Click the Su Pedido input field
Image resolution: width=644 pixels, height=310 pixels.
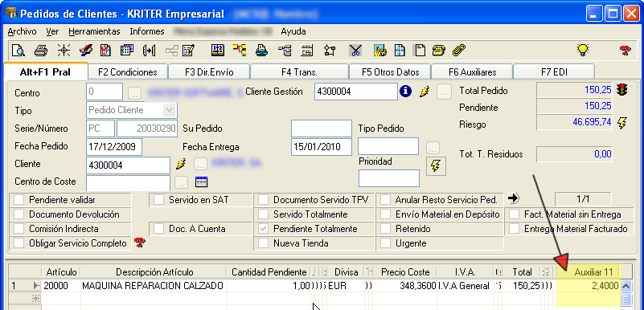pyautogui.click(x=322, y=128)
